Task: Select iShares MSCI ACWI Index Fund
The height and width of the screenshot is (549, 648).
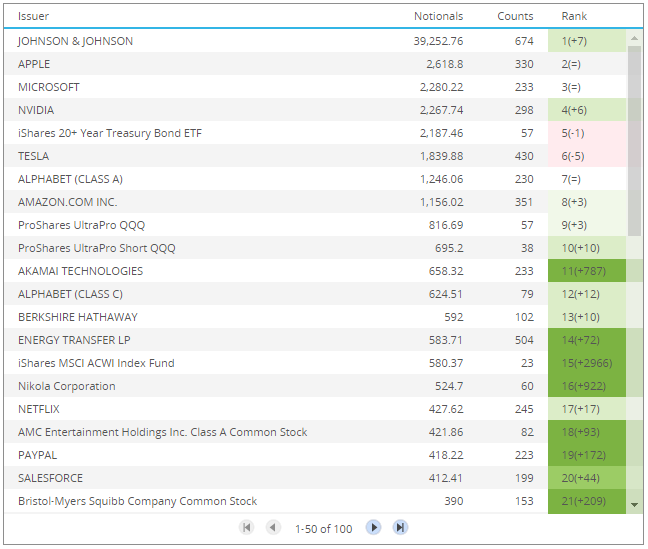Action: point(96,363)
